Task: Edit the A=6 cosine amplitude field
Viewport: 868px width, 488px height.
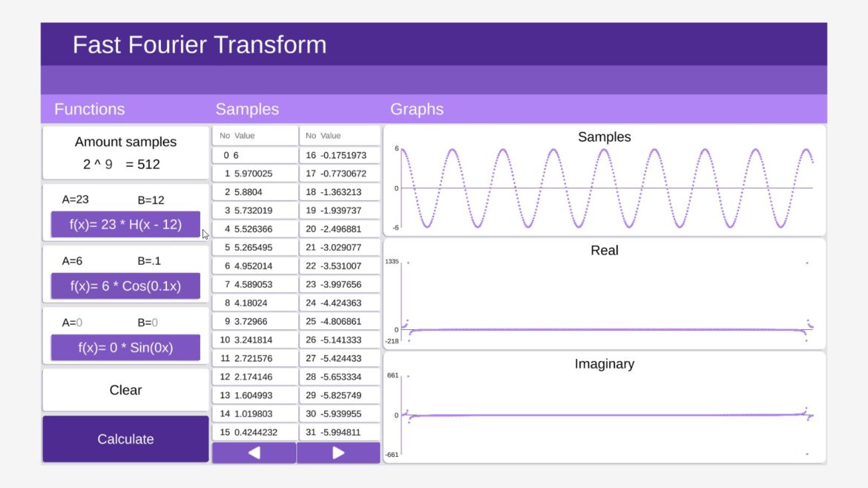Action: [x=72, y=261]
